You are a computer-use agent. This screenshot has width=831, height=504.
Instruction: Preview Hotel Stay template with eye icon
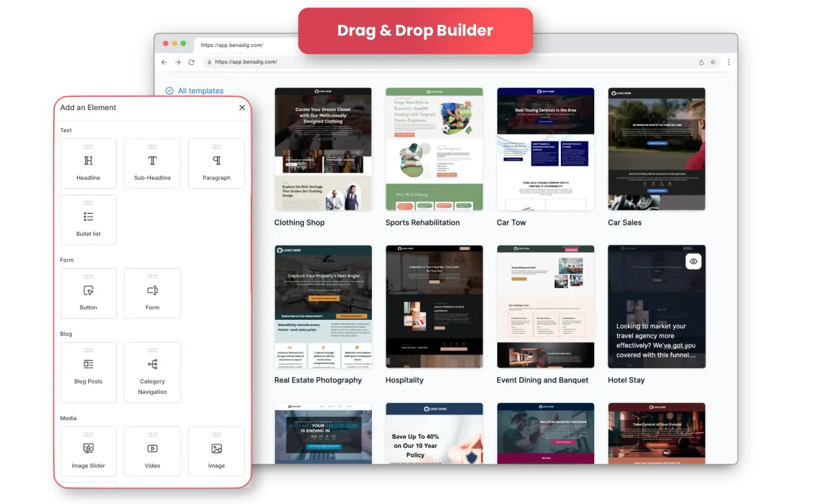point(695,261)
